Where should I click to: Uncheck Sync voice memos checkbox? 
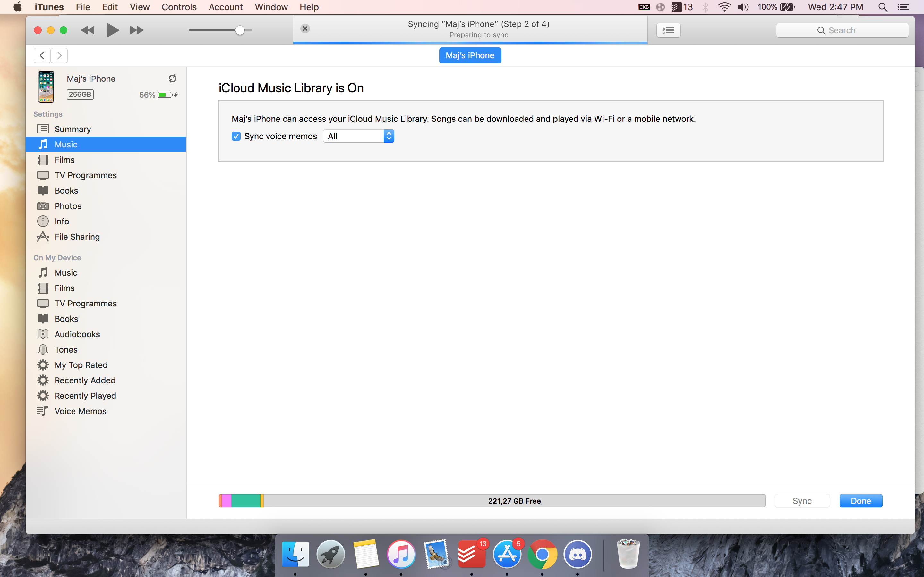click(236, 136)
